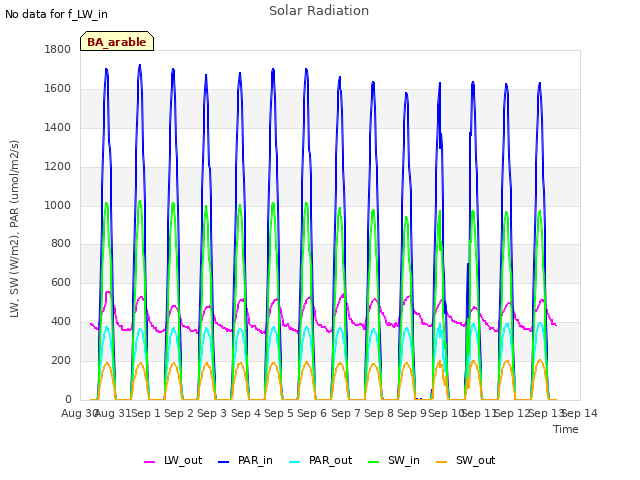Click the Sep 2 x-axis date label
The width and height of the screenshot is (640, 480).
[x=179, y=413]
